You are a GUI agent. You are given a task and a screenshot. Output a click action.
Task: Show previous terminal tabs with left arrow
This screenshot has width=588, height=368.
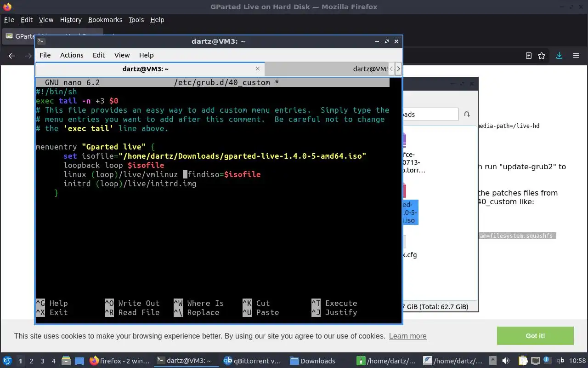click(x=392, y=69)
